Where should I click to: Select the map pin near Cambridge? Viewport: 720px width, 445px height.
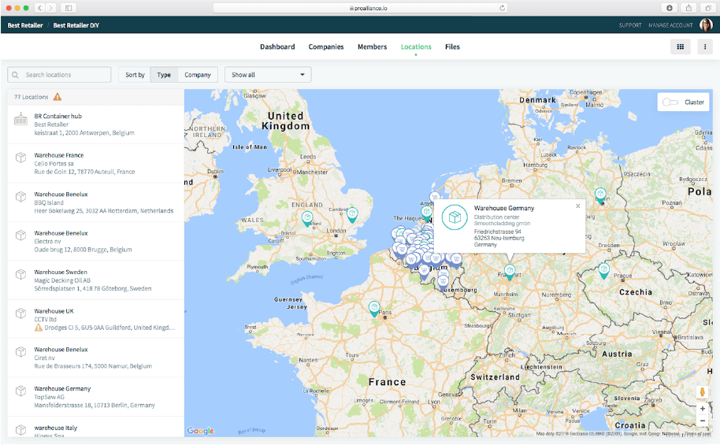(x=352, y=214)
